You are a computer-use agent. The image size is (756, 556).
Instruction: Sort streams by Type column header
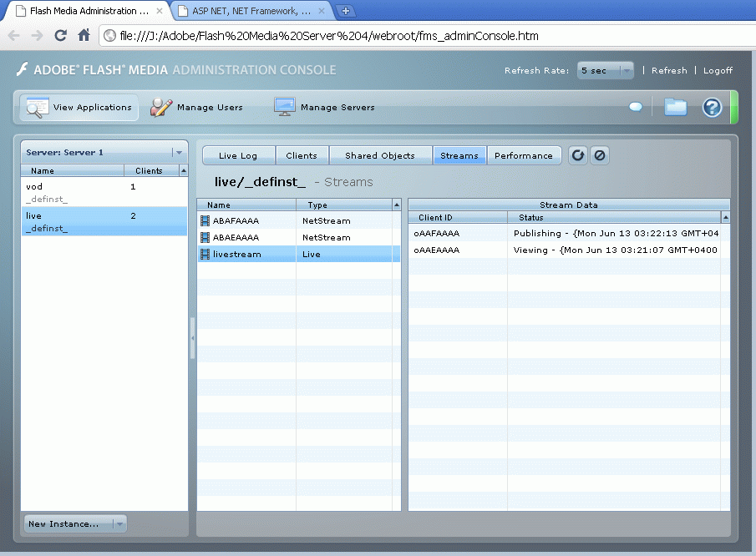[x=344, y=205]
